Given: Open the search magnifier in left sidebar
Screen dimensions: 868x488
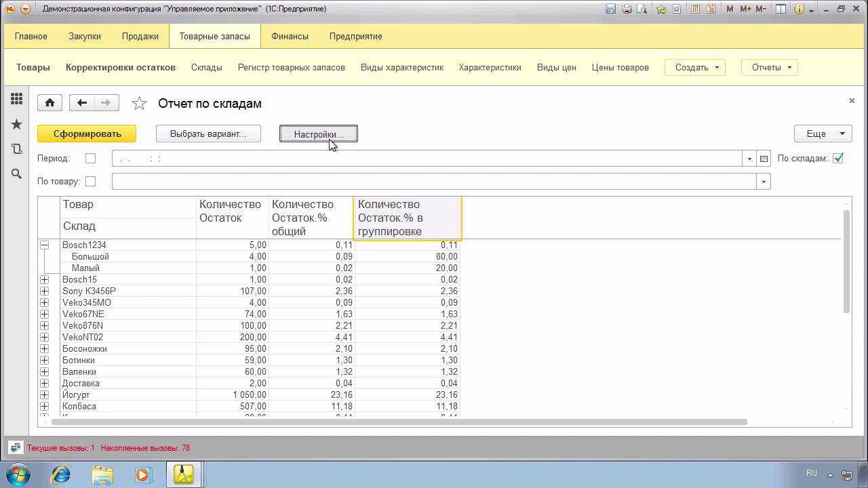Looking at the screenshot, I should click(16, 174).
